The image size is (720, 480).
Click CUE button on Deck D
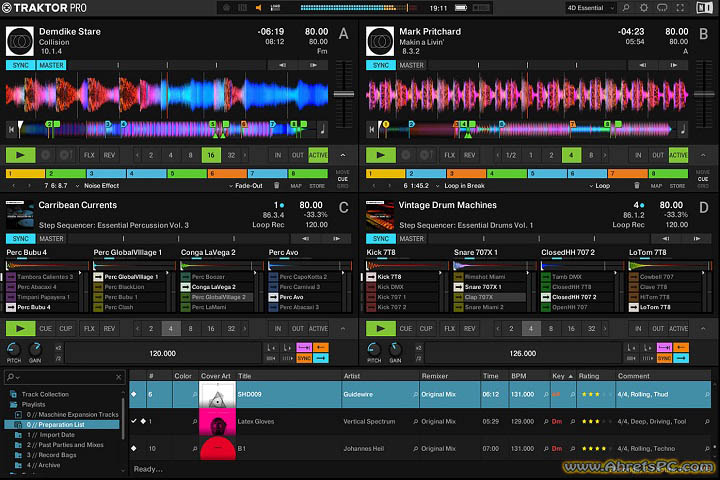click(x=405, y=328)
